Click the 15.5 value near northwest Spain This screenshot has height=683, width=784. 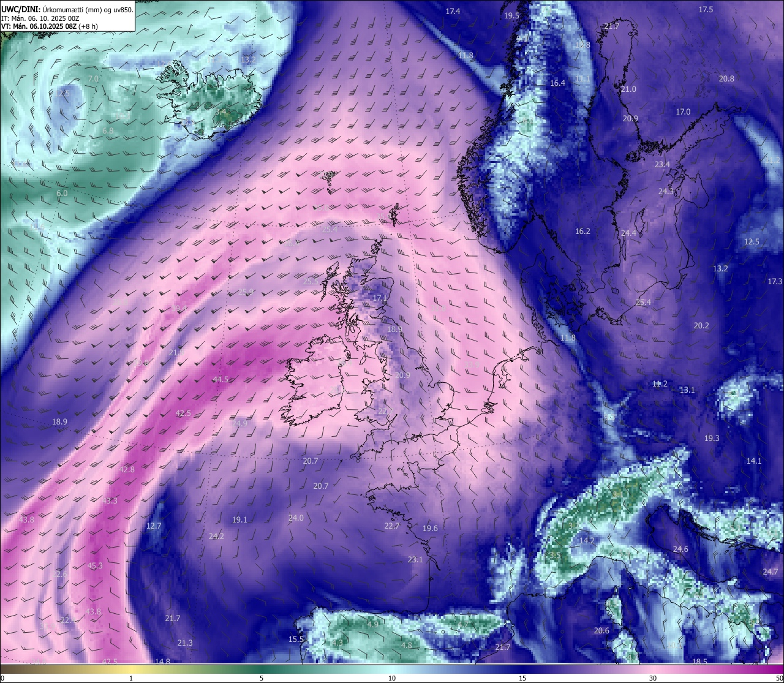tap(296, 639)
